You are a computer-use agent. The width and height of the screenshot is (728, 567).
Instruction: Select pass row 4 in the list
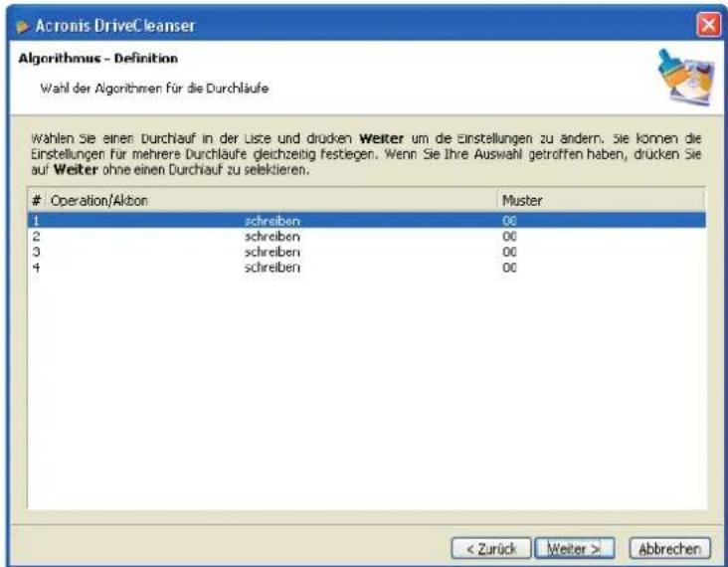(367, 268)
